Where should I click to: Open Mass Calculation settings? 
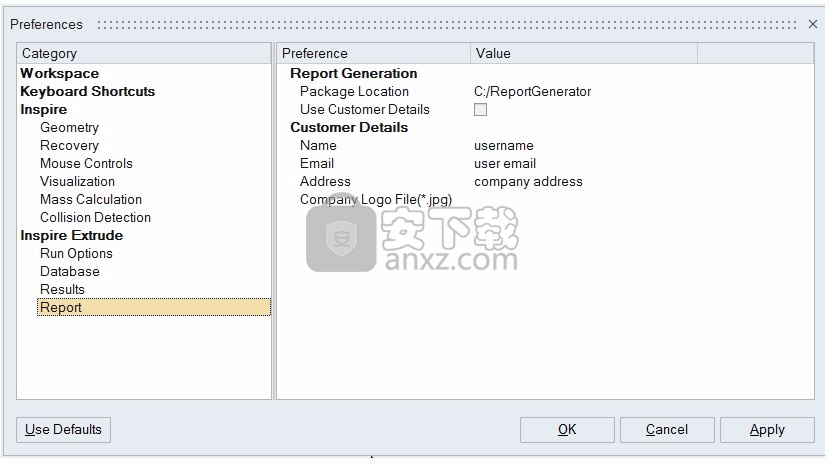pos(91,199)
